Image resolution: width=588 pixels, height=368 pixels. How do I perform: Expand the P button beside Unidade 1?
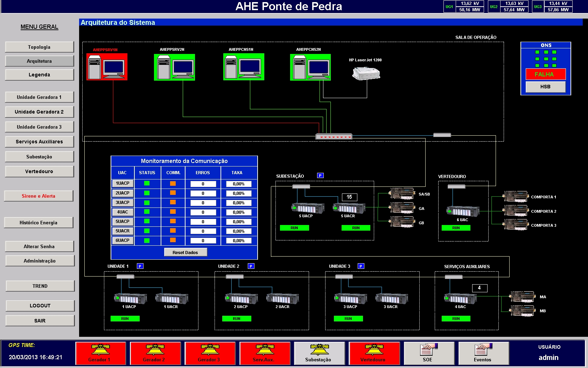(140, 266)
